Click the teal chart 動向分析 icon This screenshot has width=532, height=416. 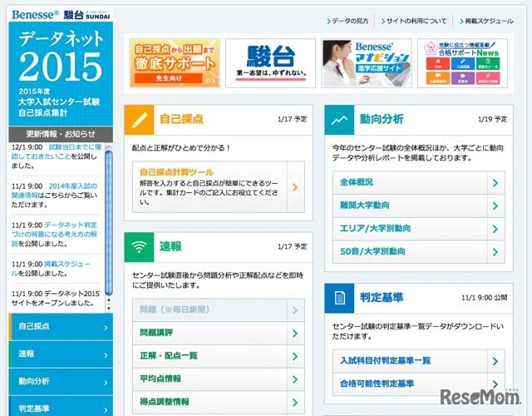339,120
